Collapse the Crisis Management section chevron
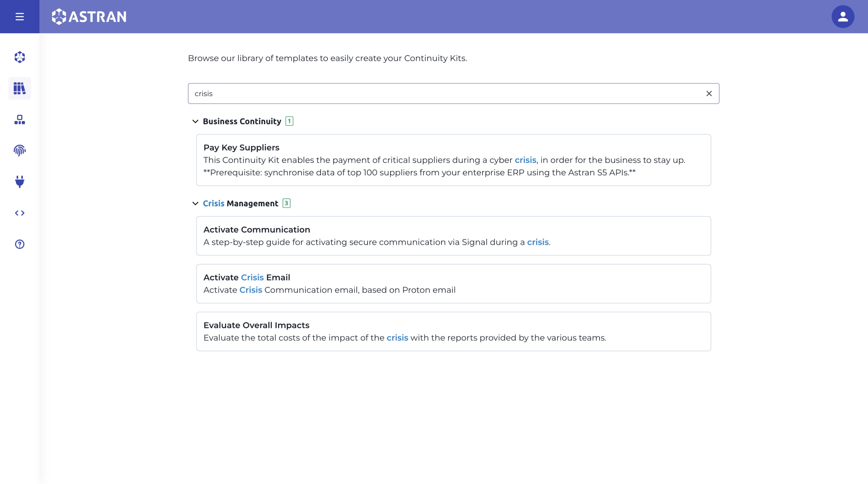 point(195,204)
